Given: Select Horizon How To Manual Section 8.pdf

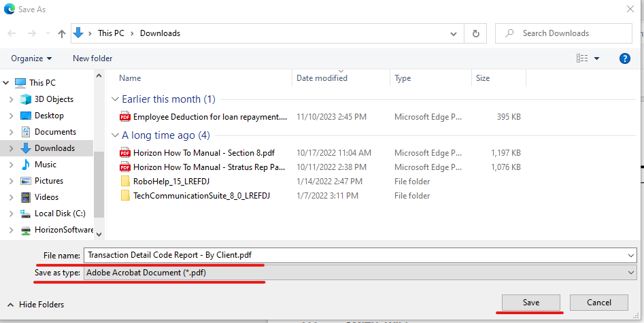Looking at the screenshot, I should pyautogui.click(x=204, y=153).
